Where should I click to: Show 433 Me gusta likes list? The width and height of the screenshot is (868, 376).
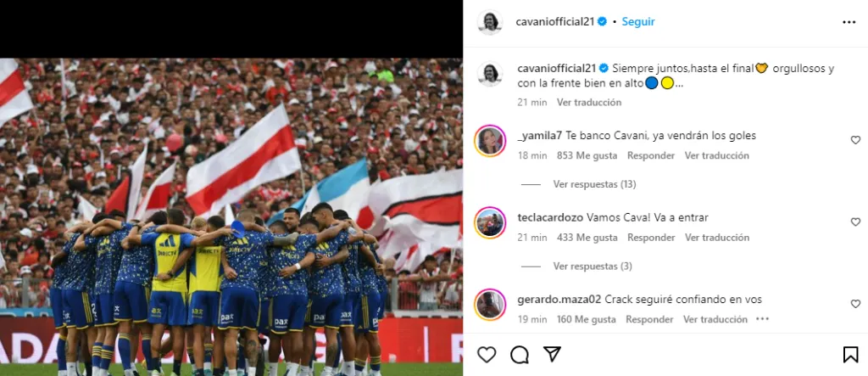pyautogui.click(x=587, y=238)
